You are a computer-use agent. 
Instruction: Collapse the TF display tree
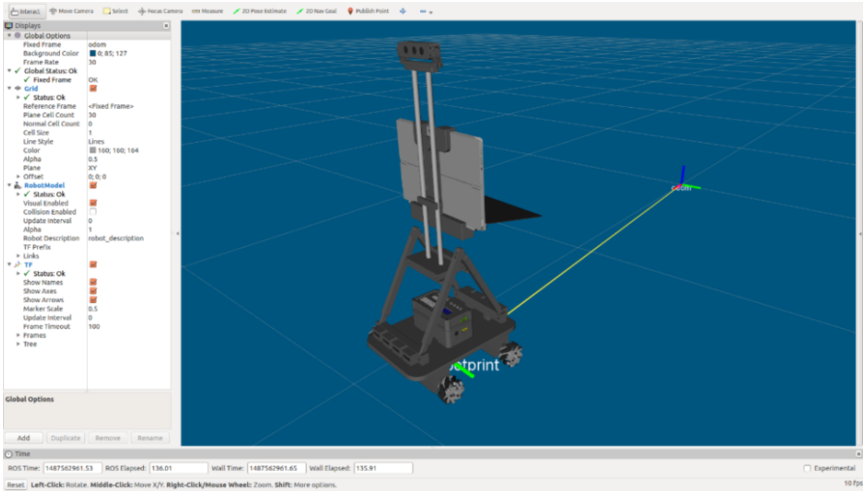[9, 265]
